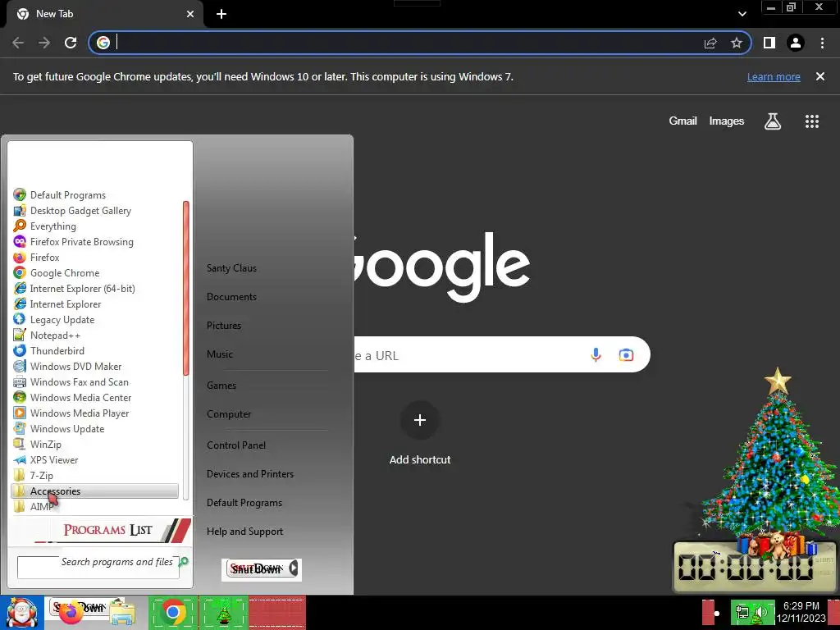Open Windows Explorer from the taskbar
Screen dimensions: 840x630
[122, 613]
